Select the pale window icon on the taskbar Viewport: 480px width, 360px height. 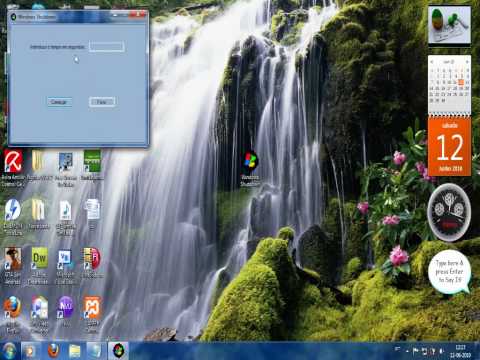[x=96, y=351]
